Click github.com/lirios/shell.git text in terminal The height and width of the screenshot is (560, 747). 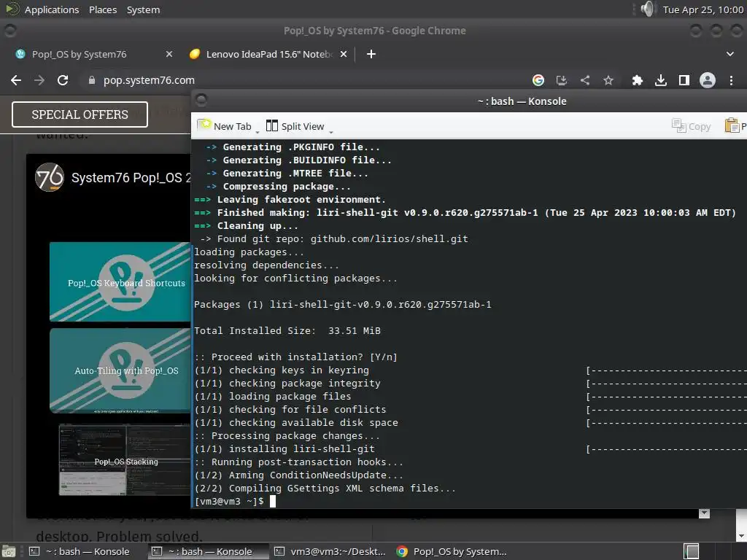390,239
